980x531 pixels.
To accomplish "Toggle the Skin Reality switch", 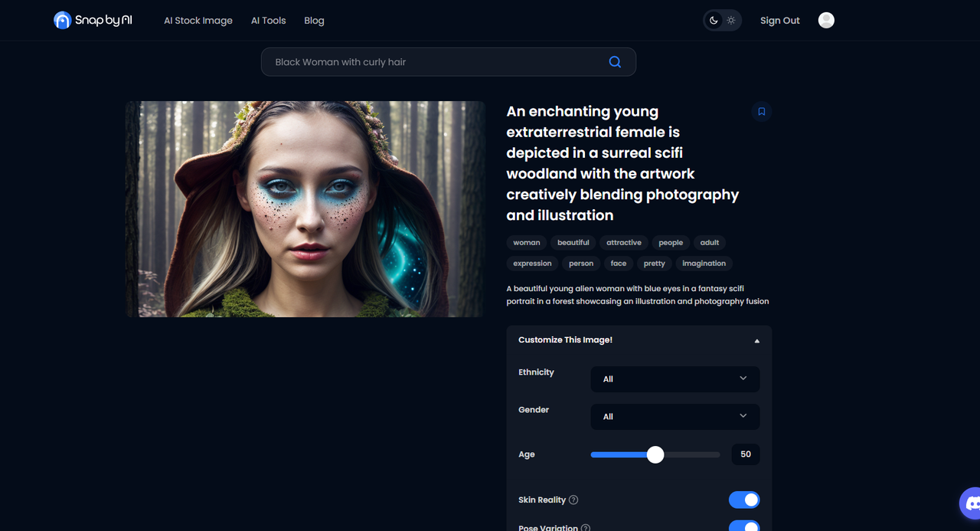I will [x=744, y=500].
